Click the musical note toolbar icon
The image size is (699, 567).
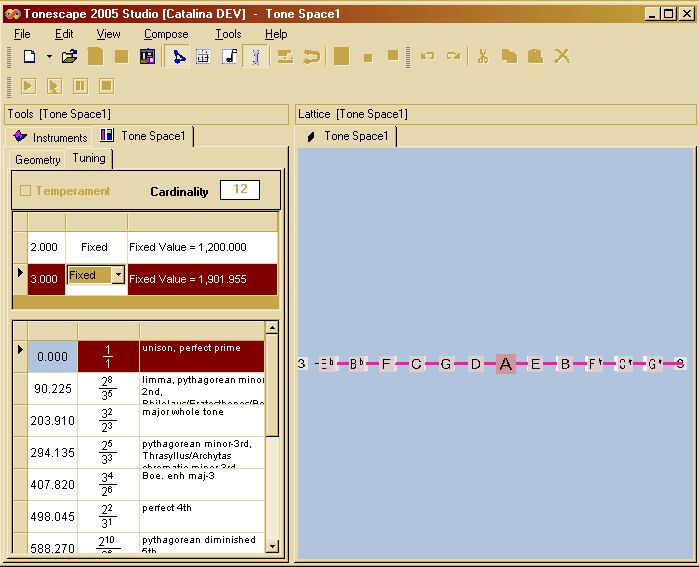(230, 57)
